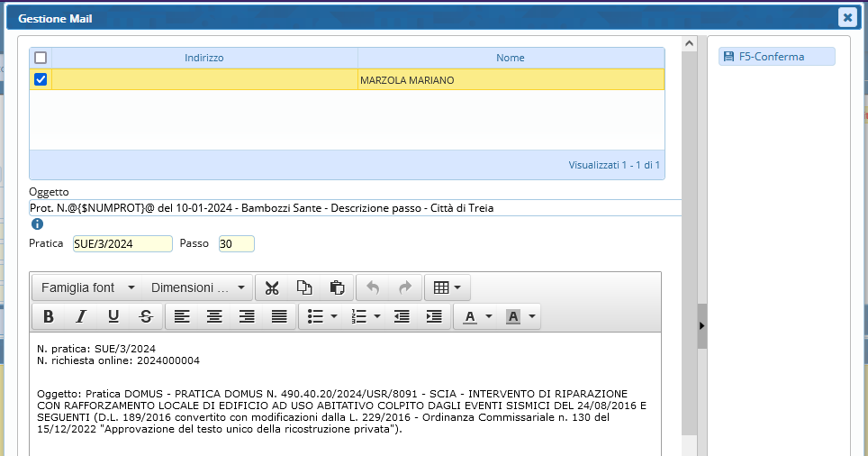Click the Copy icon in editor toolbar
The width and height of the screenshot is (868, 456).
(x=304, y=287)
